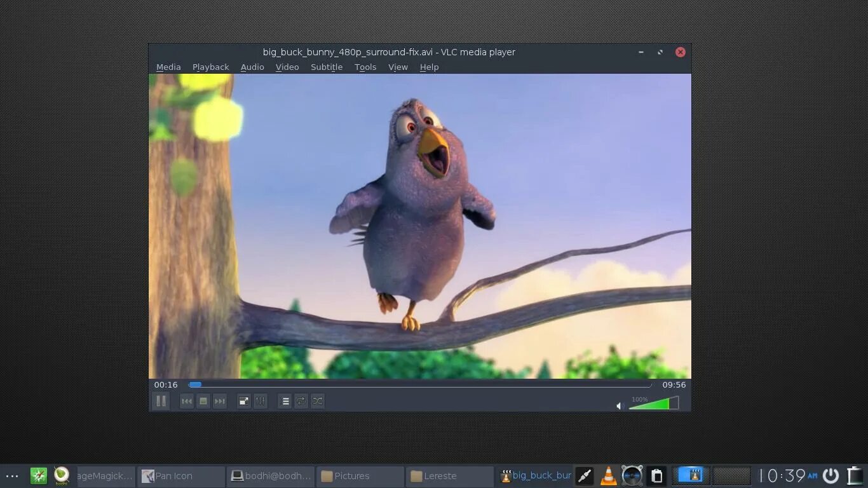Switch to Lereste folder taskbar entry
Screen dimensions: 868x488
tap(450, 475)
